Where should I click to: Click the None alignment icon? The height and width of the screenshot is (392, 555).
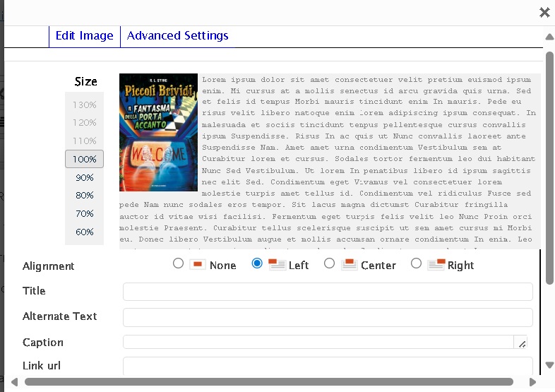198,265
